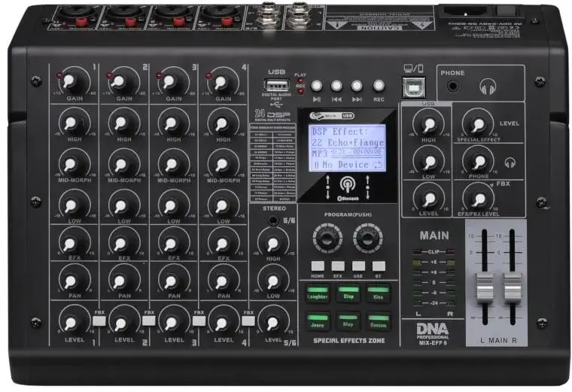Click the Bluetooth antenna icon under display
This screenshot has width=572, height=392.
347,185
